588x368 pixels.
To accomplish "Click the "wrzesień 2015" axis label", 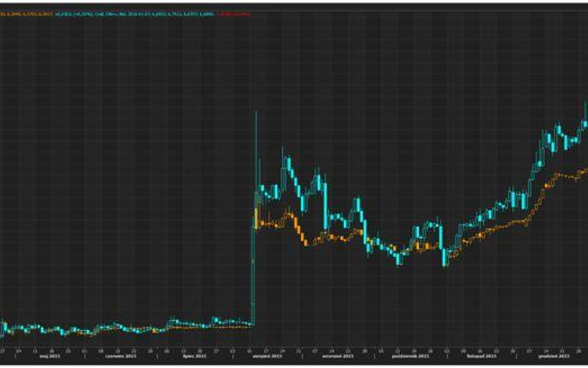I will [x=337, y=356].
